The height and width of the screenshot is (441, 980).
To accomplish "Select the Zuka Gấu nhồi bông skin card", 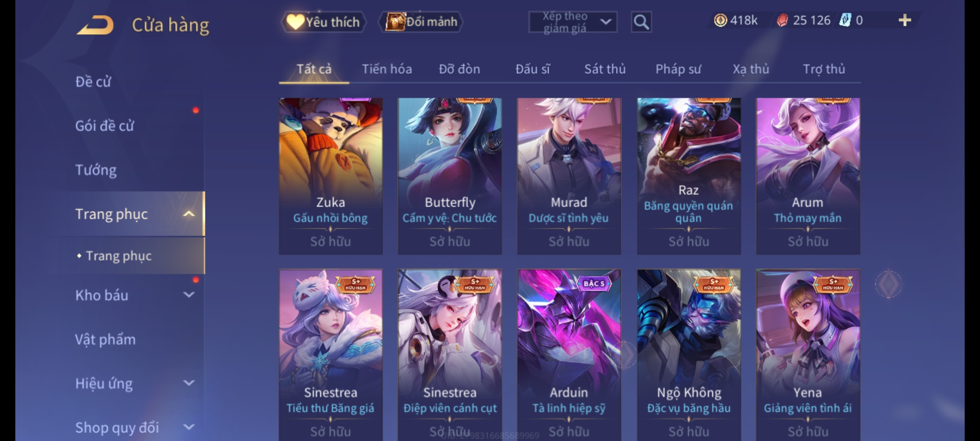I will tap(331, 176).
